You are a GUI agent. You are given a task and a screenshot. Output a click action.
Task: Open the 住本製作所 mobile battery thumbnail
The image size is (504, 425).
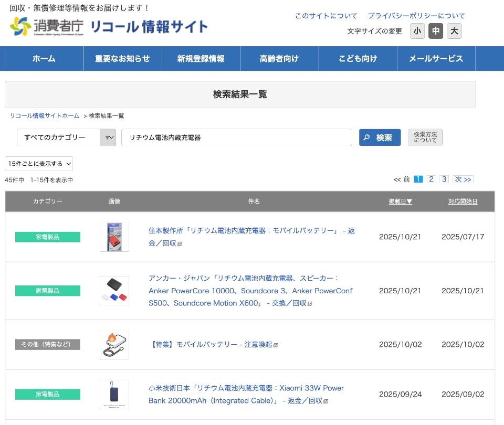click(x=114, y=237)
